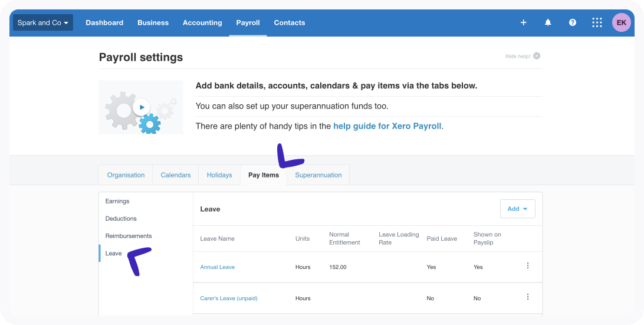Open the Annual Leave link

217,267
